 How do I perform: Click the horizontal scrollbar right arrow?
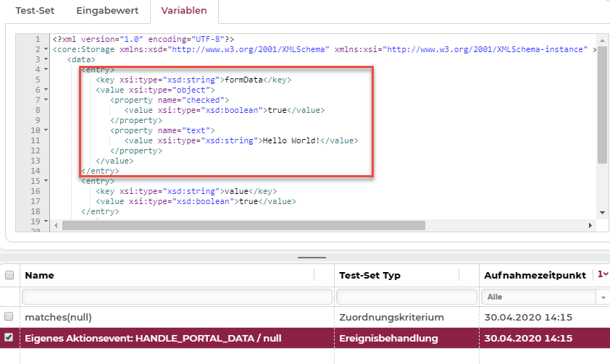(x=590, y=225)
